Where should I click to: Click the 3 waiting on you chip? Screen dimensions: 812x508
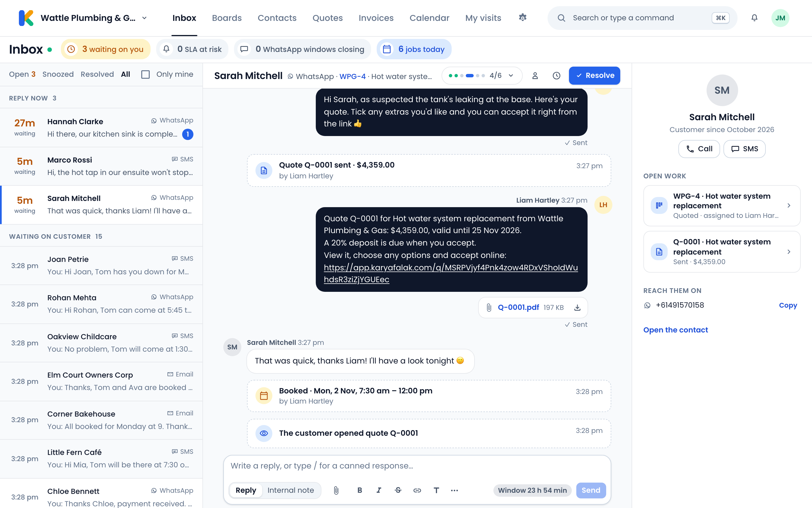(106, 49)
